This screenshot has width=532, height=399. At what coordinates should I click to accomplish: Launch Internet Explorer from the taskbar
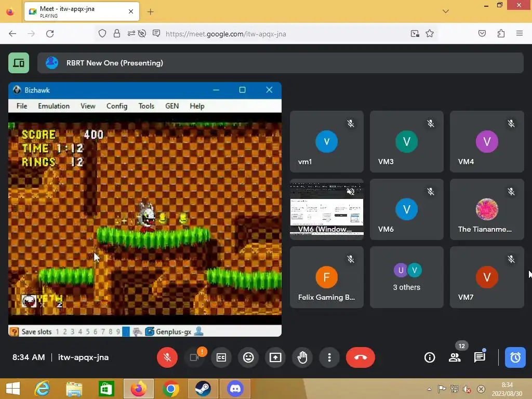tap(43, 389)
